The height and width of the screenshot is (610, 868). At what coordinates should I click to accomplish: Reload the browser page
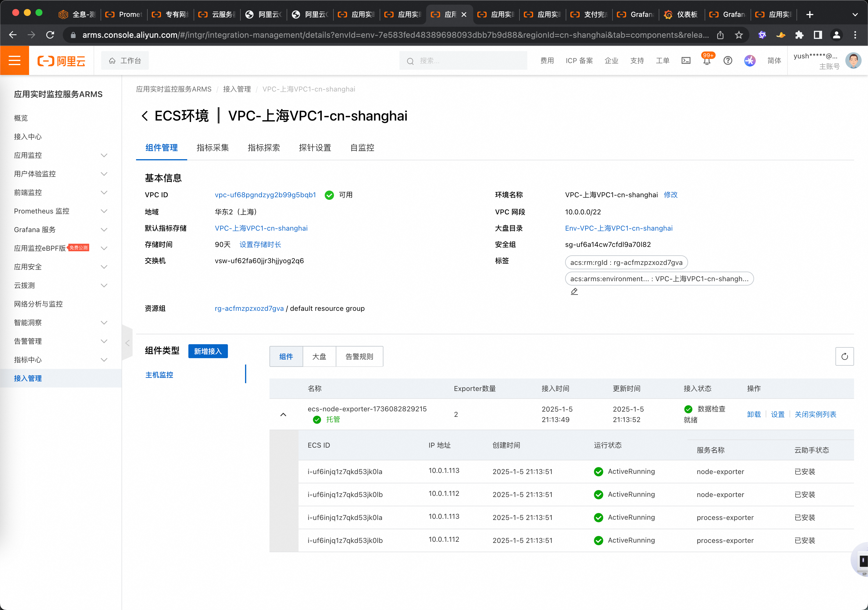[50, 35]
